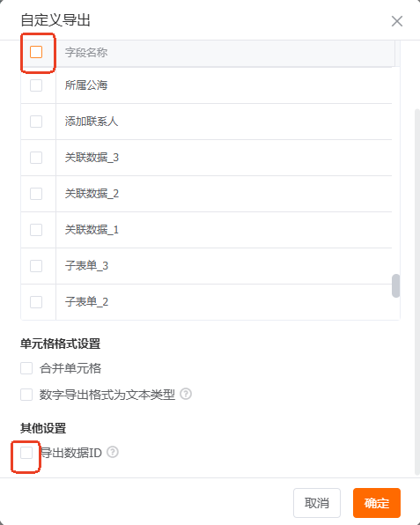
Task: Toggle the select-all 字段名称 checkbox
Action: (36, 52)
